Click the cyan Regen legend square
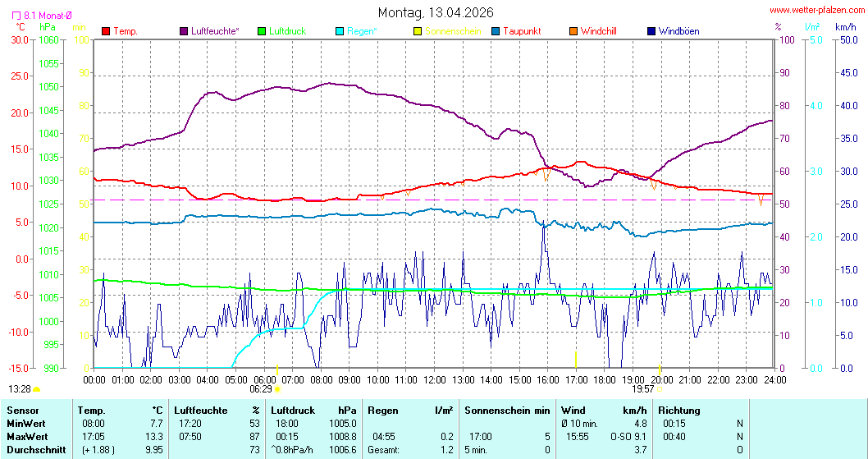 click(340, 31)
